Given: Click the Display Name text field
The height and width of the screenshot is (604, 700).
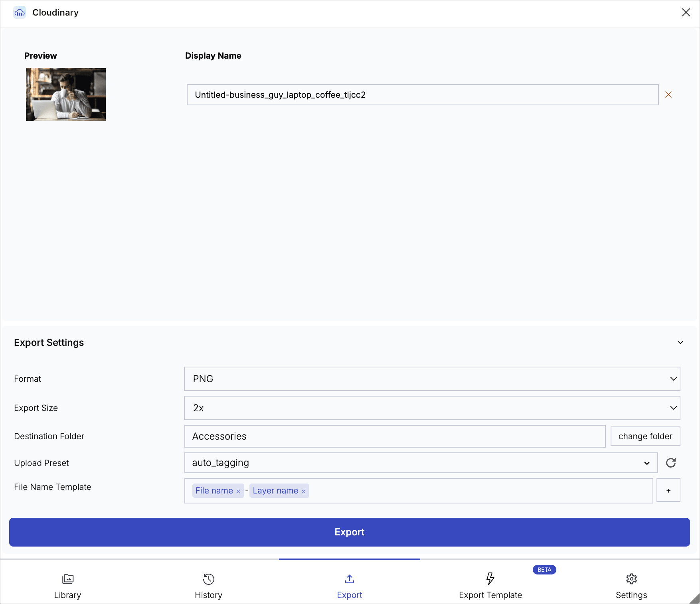Looking at the screenshot, I should point(423,95).
